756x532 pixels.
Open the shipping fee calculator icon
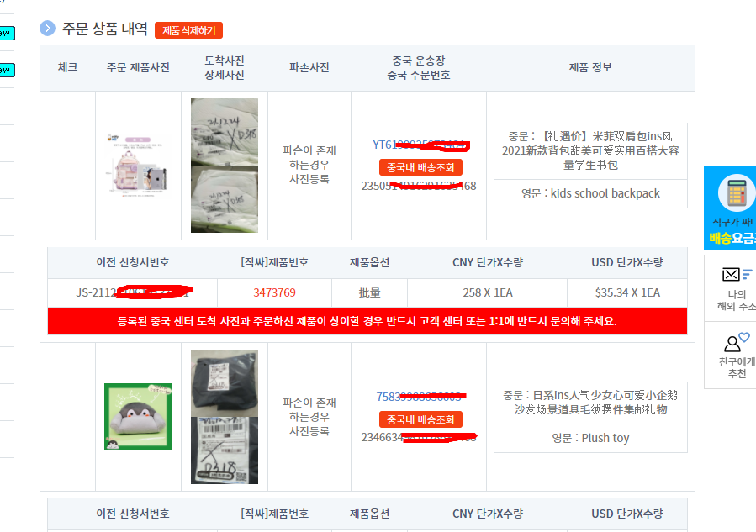736,192
